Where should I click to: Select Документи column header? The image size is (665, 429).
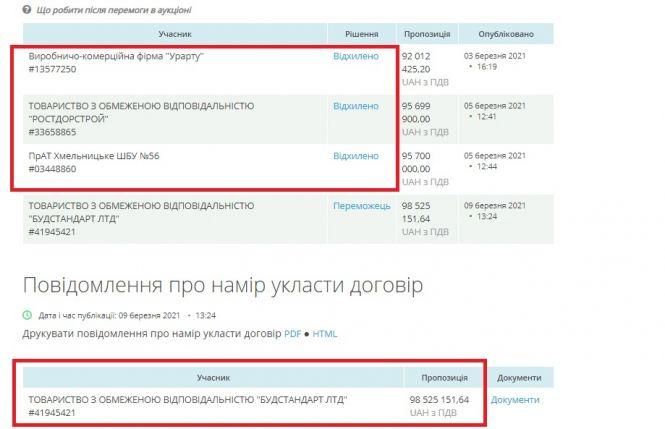pyautogui.click(x=520, y=377)
